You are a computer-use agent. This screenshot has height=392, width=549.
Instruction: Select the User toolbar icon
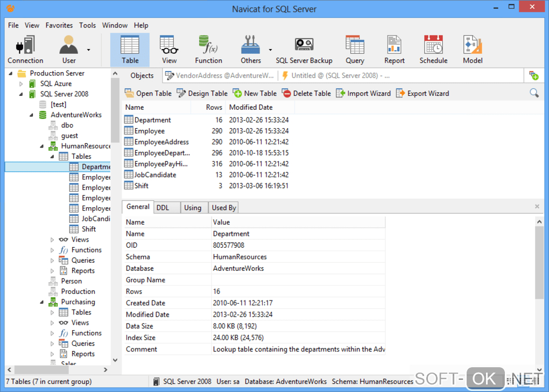69,50
